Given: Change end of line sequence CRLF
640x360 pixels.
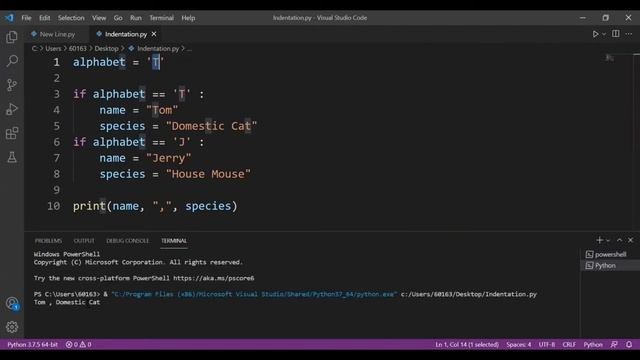Looking at the screenshot, I should click(x=569, y=344).
